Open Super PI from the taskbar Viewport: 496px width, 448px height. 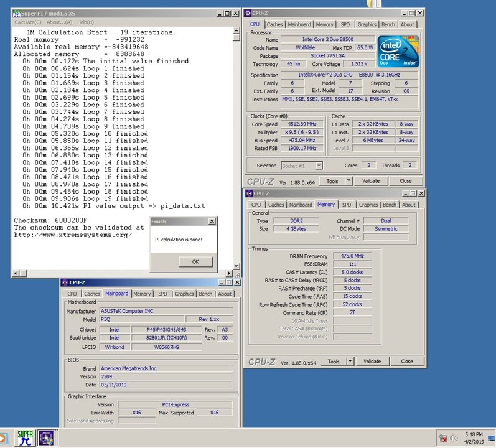click(25, 438)
